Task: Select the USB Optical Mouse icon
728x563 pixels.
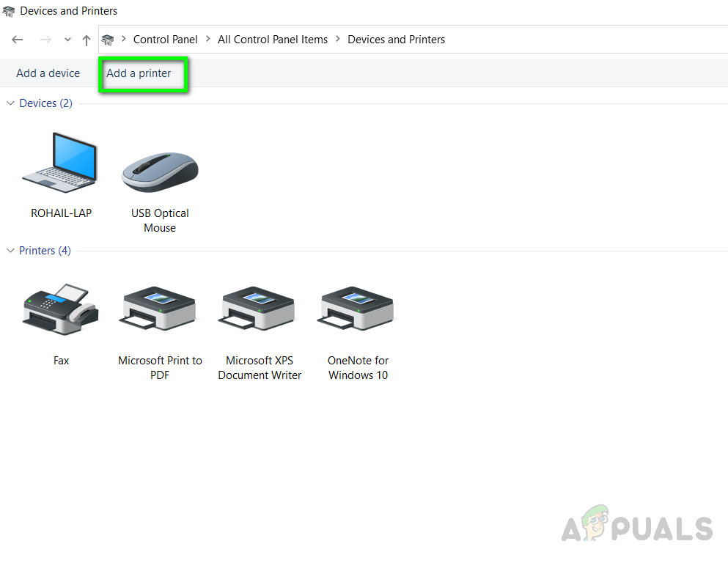Action: pos(160,172)
